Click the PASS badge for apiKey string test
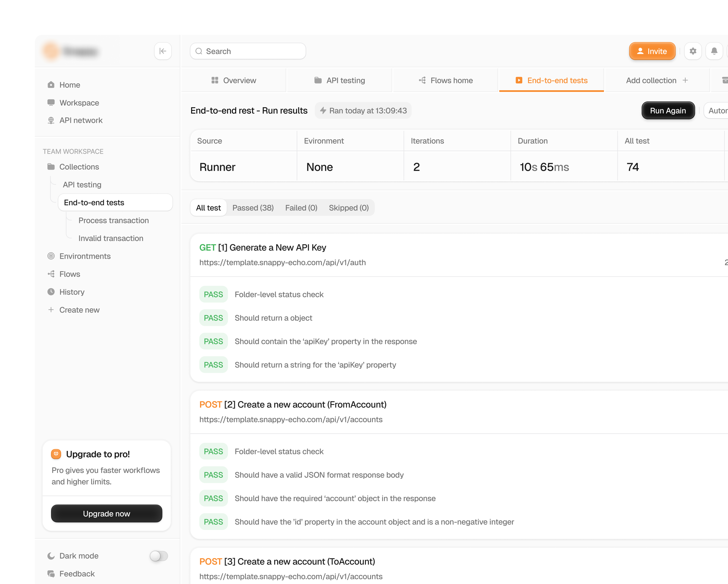The height and width of the screenshot is (584, 728). (x=213, y=365)
